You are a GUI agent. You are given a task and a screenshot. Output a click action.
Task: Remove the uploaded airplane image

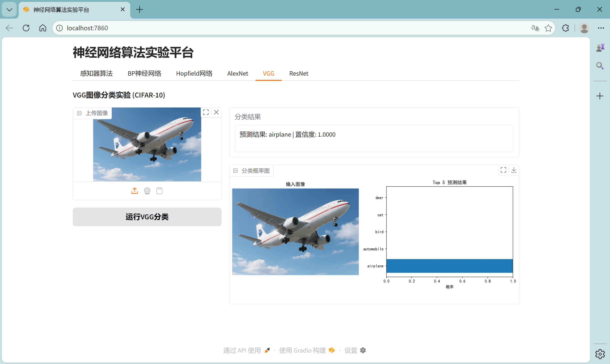216,112
